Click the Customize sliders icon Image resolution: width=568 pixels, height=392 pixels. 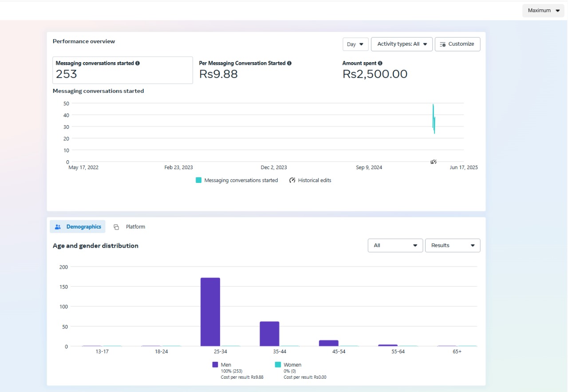pyautogui.click(x=442, y=44)
